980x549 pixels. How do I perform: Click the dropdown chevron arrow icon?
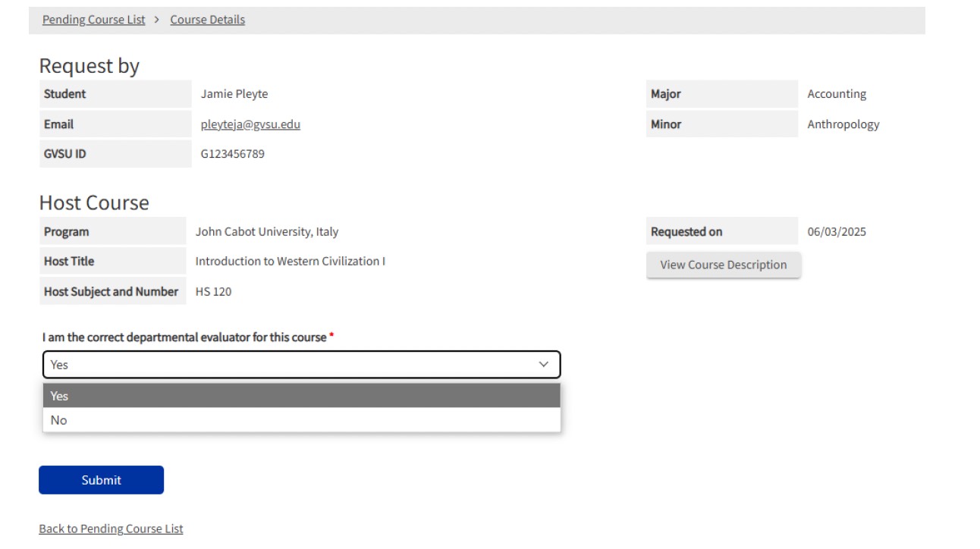[543, 365]
